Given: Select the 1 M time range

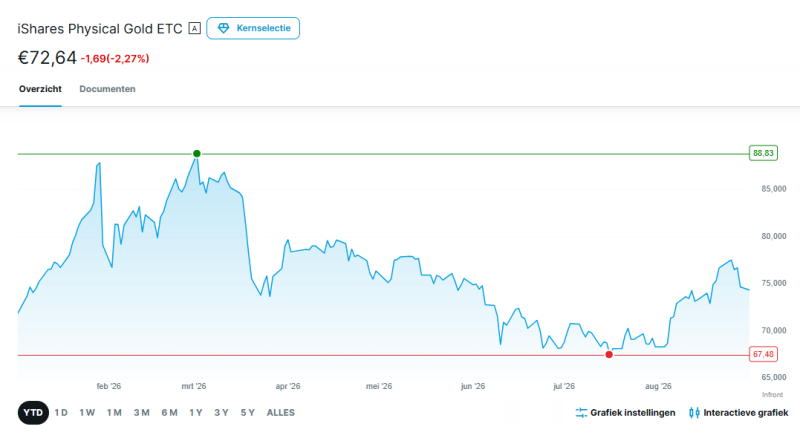Looking at the screenshot, I should (x=114, y=412).
